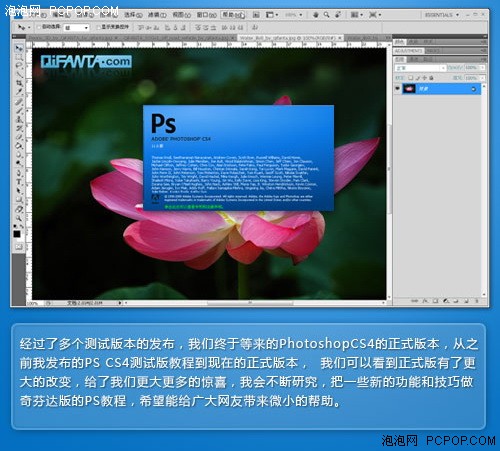The image size is (500, 451).
Task: Click the Zoom tool in application bar
Action: coord(326,15)
